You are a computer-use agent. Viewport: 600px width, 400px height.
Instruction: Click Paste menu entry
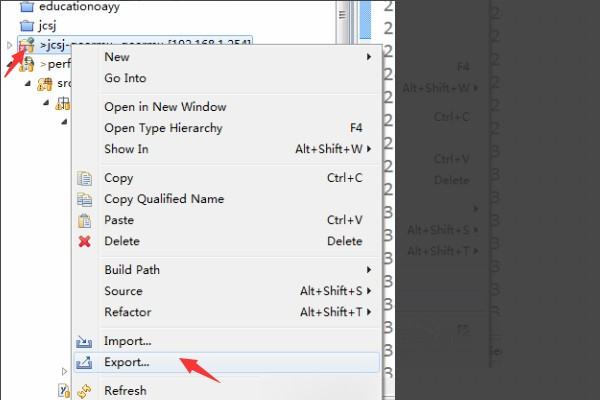coord(227,220)
